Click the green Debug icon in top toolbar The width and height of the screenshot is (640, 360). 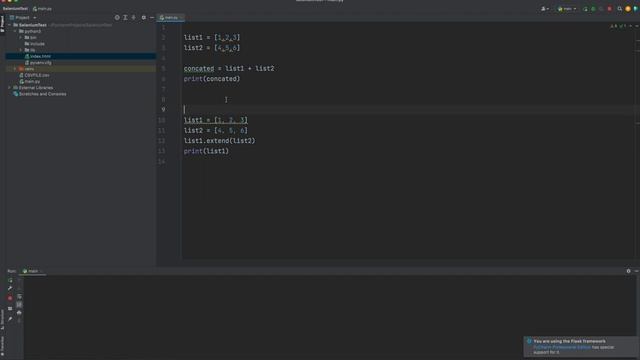click(x=593, y=9)
